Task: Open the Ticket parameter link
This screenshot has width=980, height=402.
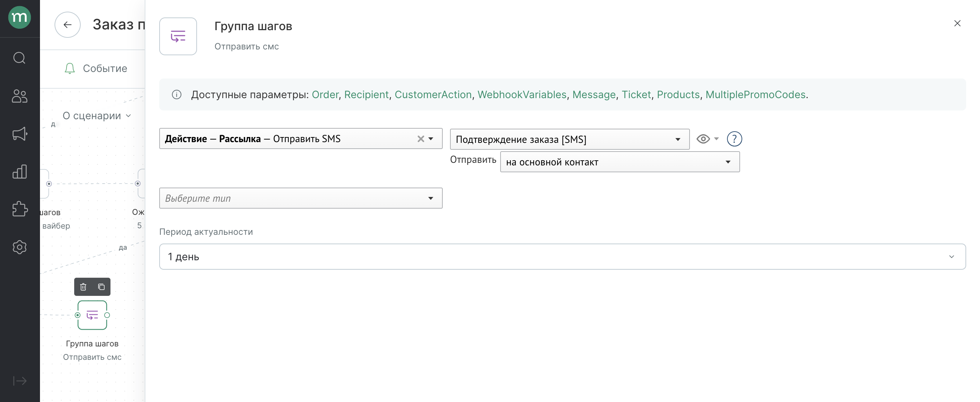Action: [x=636, y=94]
